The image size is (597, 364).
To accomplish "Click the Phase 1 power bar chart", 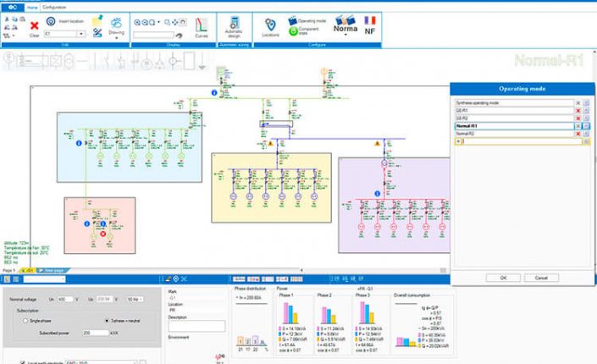I will coord(290,313).
